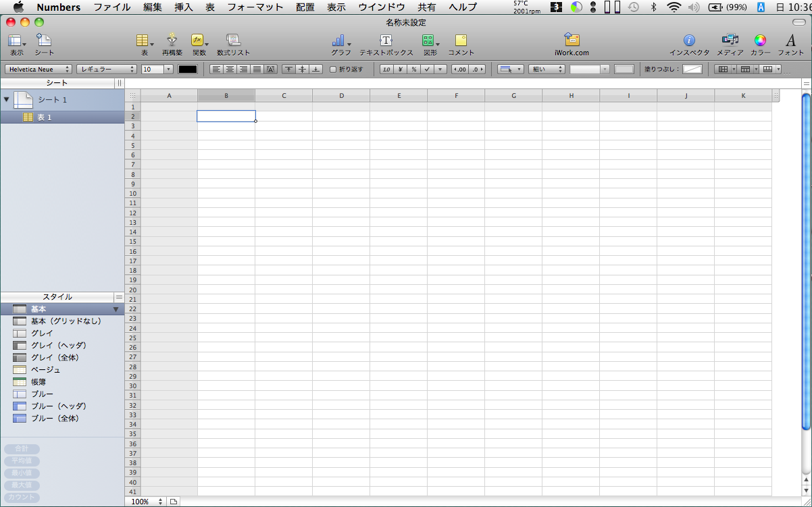Open the レギュラー typeface dropdown
The image size is (812, 507).
pos(107,69)
